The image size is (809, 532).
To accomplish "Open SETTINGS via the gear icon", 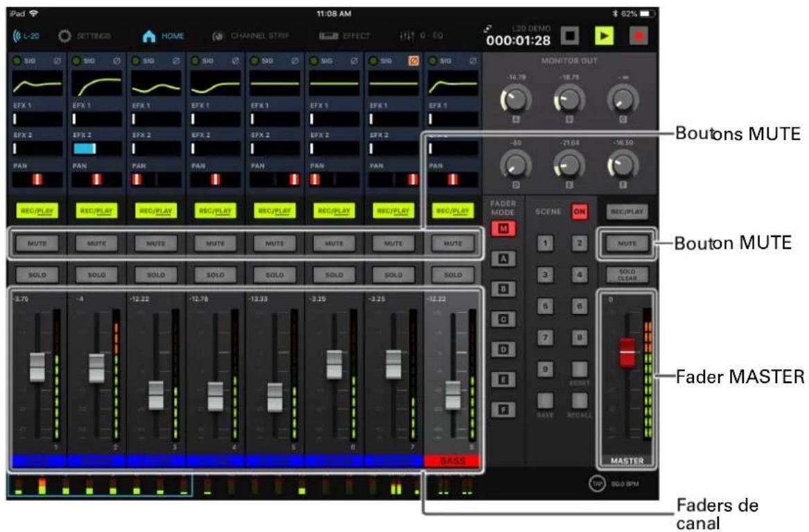I will click(64, 36).
